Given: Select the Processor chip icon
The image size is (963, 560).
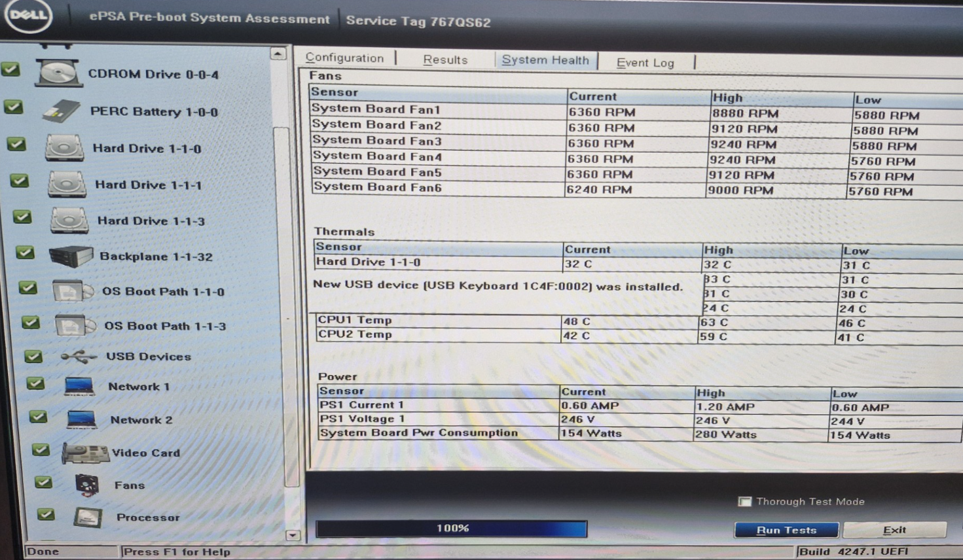Looking at the screenshot, I should [88, 517].
